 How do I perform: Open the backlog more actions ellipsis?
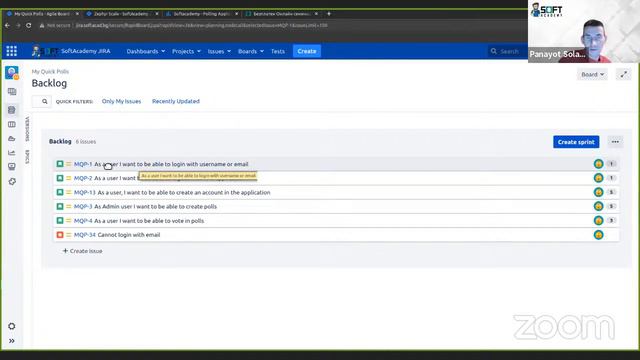tap(615, 142)
